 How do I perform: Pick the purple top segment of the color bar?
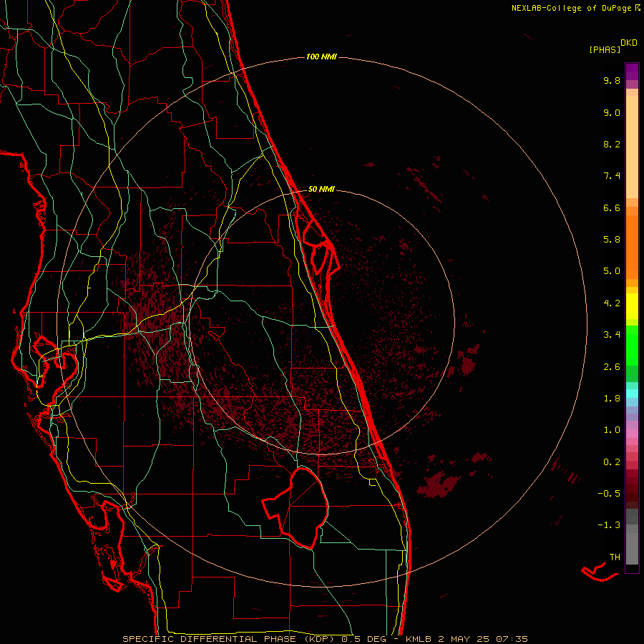point(632,72)
